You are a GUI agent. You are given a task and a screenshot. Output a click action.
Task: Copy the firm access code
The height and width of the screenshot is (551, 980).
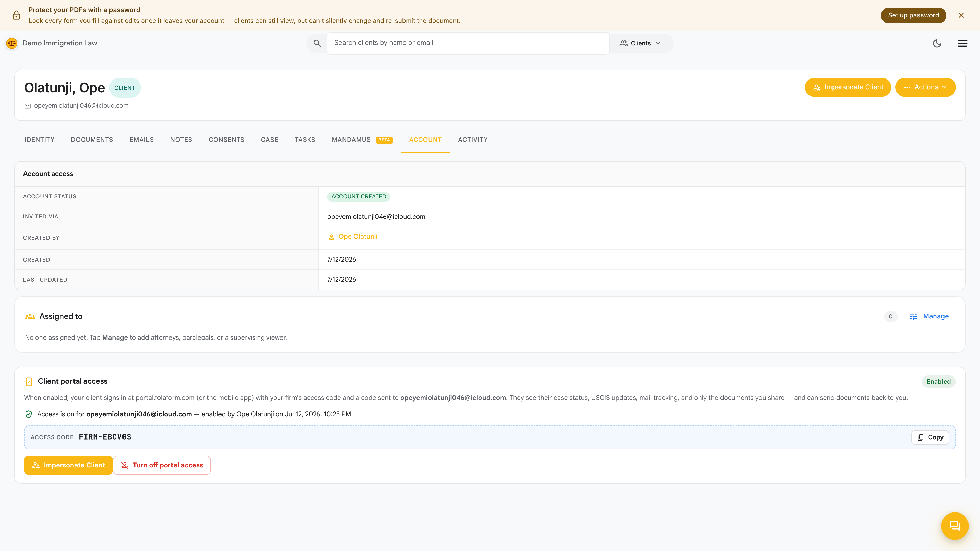[930, 437]
